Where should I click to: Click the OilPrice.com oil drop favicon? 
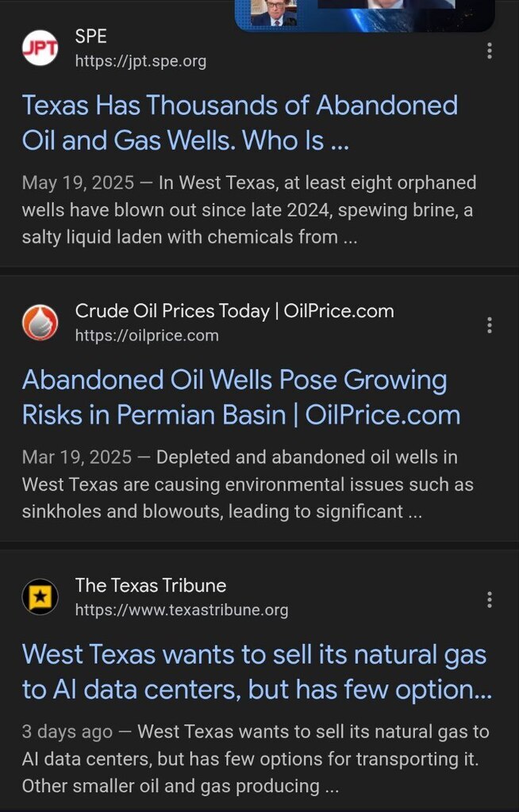point(40,323)
